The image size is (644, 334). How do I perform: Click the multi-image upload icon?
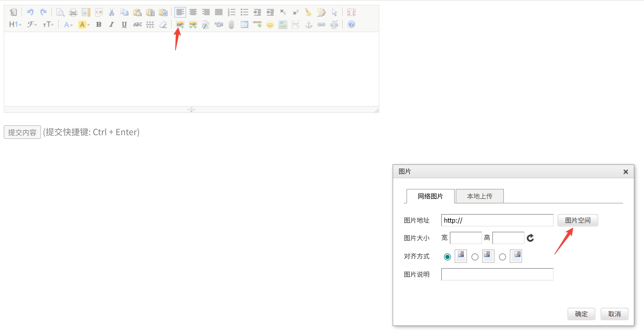click(193, 25)
